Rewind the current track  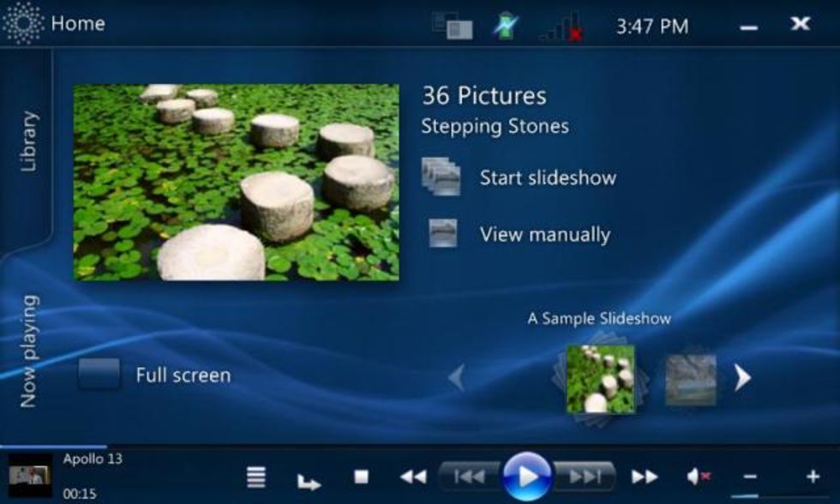pos(413,477)
